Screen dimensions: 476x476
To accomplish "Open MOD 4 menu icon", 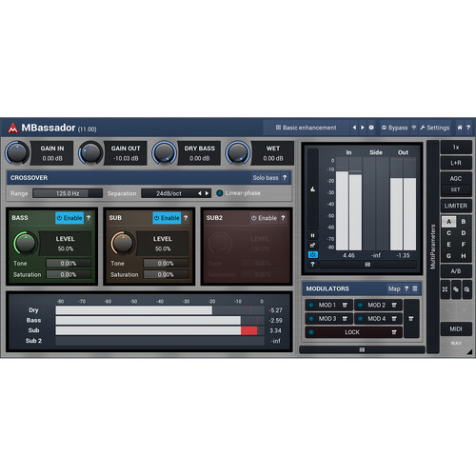I will coord(394,318).
